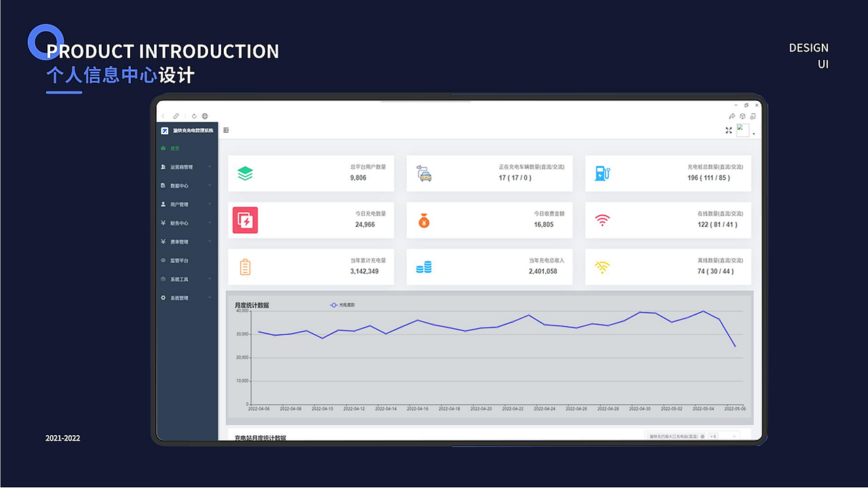Viewport: 868px width, 488px height.
Task: Expand the 运营商管理 chevron
Action: pos(210,167)
